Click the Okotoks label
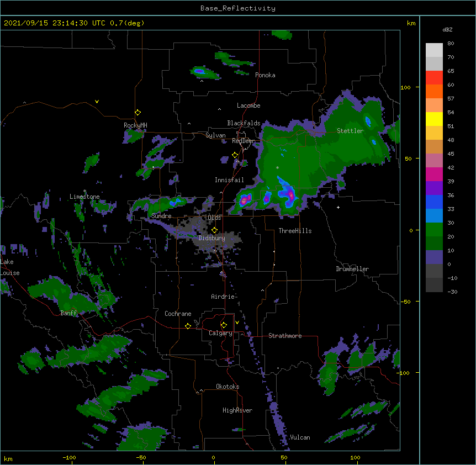 tap(228, 387)
